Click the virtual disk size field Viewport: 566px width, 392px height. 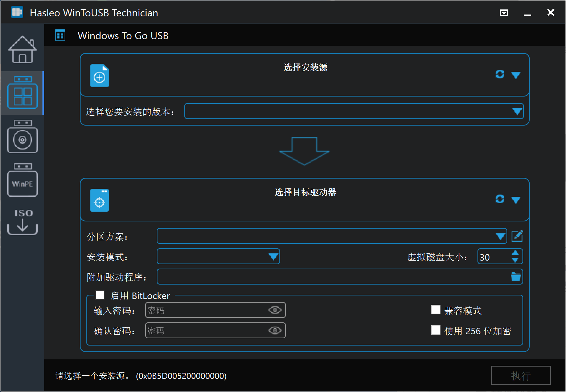click(494, 257)
